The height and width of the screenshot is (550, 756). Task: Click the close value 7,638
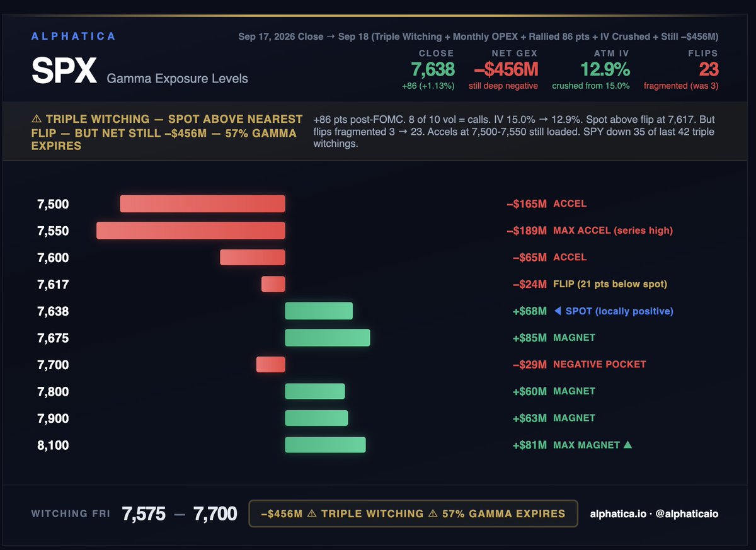click(x=432, y=69)
